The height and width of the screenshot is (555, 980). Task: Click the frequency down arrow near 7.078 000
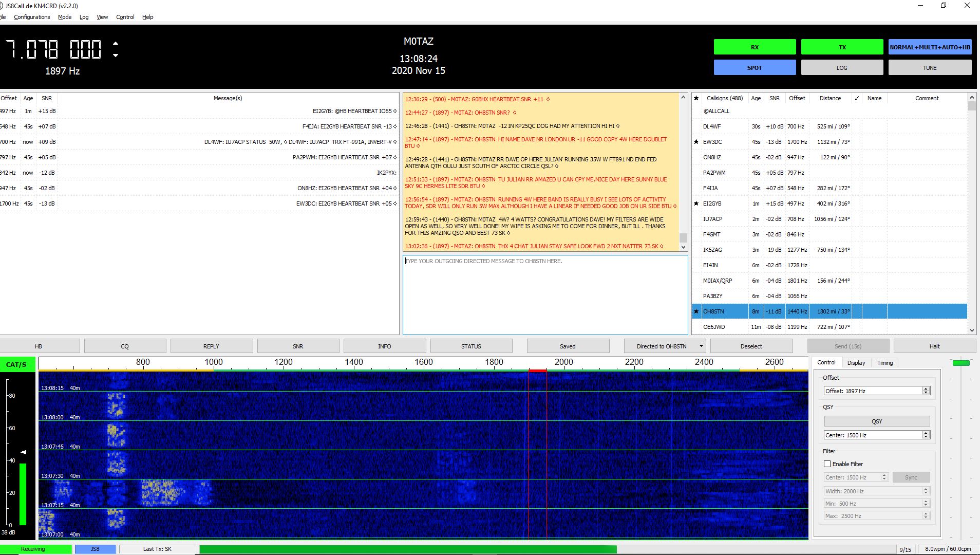coord(116,55)
